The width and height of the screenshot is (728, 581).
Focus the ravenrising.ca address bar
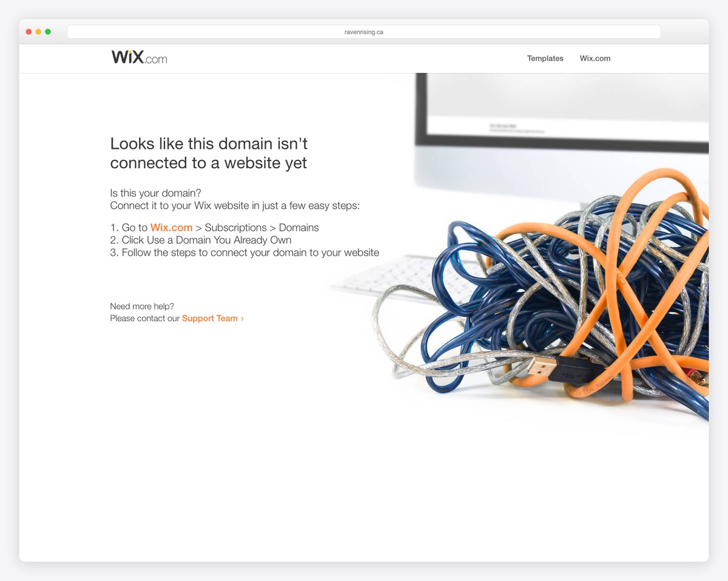coord(363,32)
